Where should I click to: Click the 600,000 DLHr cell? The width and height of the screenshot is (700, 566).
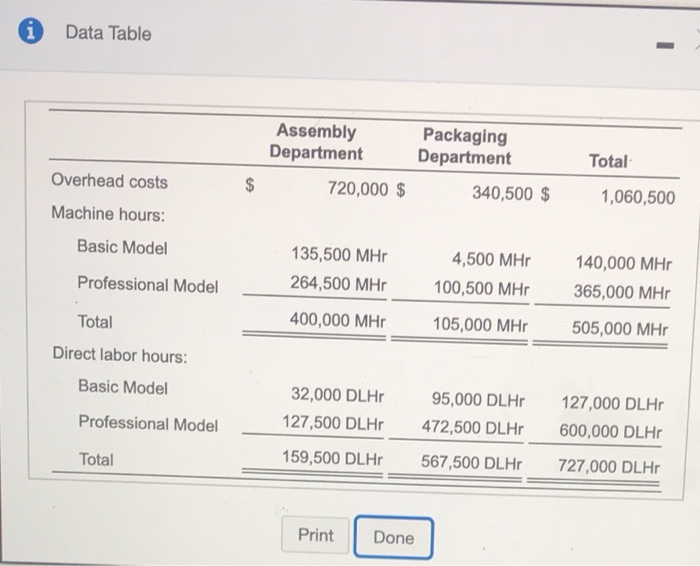coord(611,431)
